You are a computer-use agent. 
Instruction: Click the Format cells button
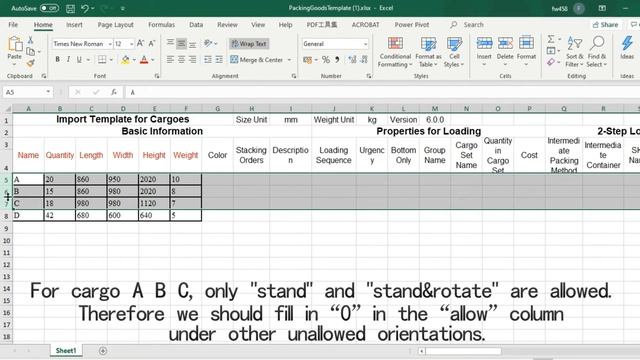point(526,52)
